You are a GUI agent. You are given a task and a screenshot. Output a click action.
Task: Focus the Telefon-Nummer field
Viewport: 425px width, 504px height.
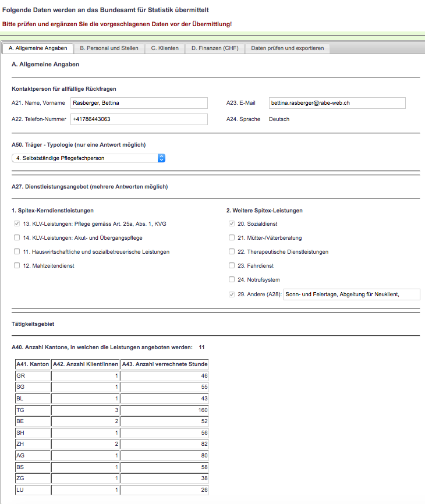pyautogui.click(x=139, y=119)
